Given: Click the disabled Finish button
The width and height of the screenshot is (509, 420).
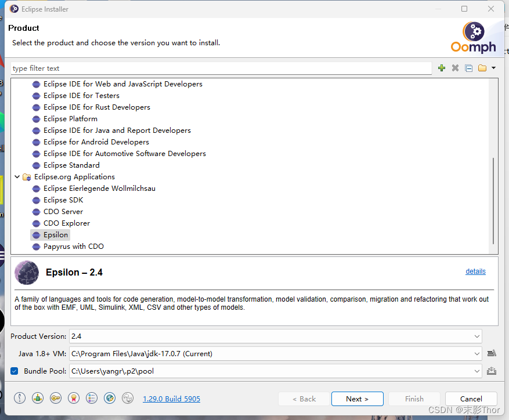Looking at the screenshot, I should (414, 399).
